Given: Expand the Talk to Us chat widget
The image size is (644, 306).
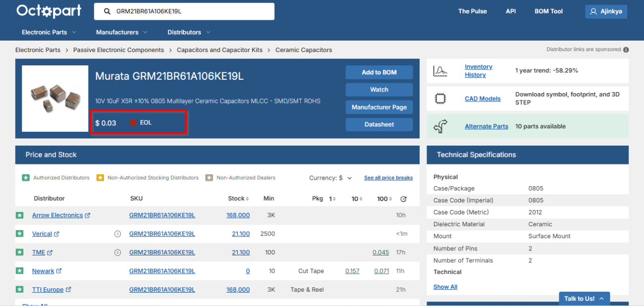Looking at the screenshot, I should coord(584,299).
